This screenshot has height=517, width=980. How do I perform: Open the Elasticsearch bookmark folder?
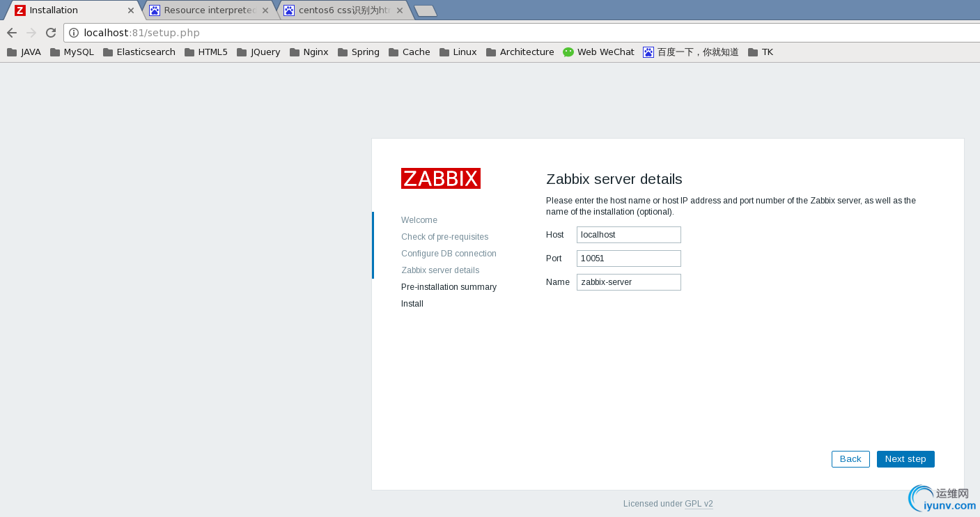click(139, 52)
